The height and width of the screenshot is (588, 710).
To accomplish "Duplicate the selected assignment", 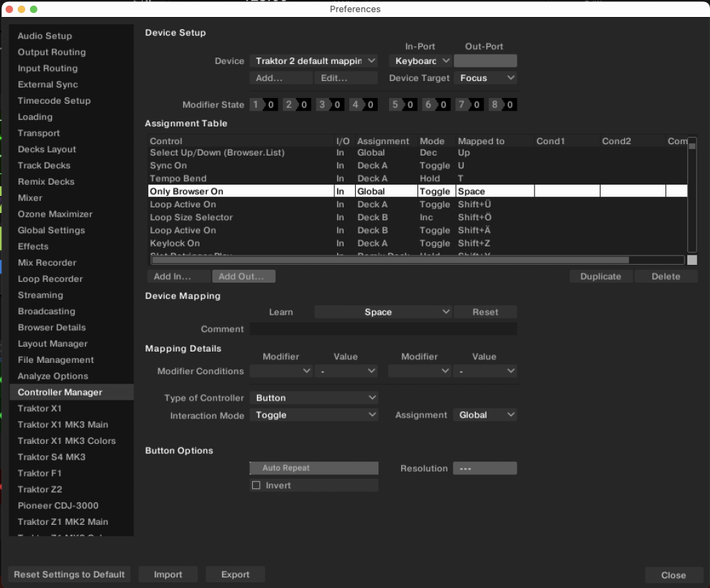I will click(x=601, y=276).
